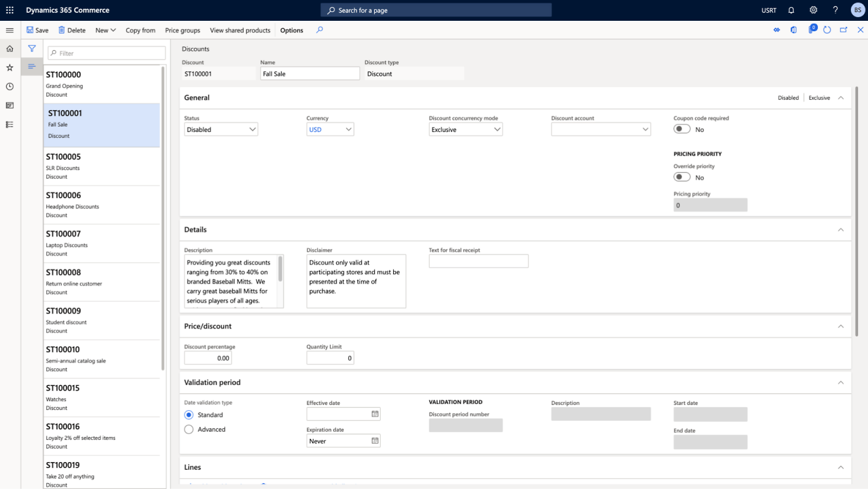
Task: Collapse the General section expander
Action: (841, 97)
